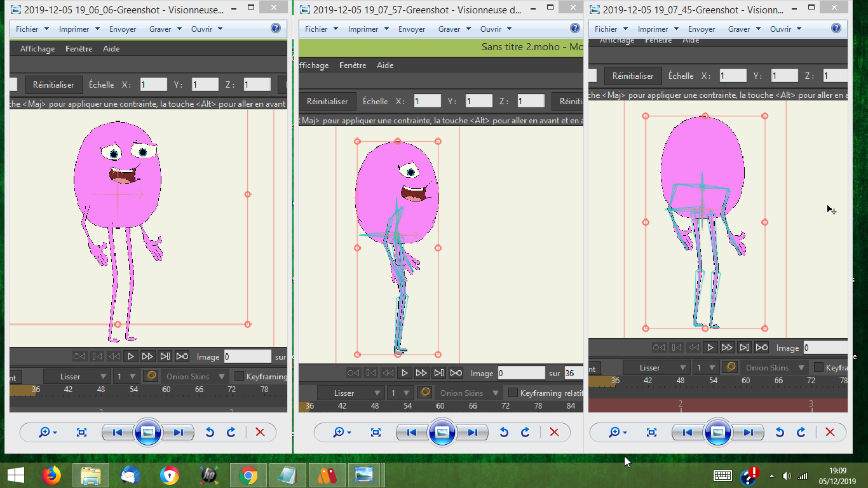Delete image in 19_07_45 viewer window
This screenshot has width=868, height=488.
[829, 433]
